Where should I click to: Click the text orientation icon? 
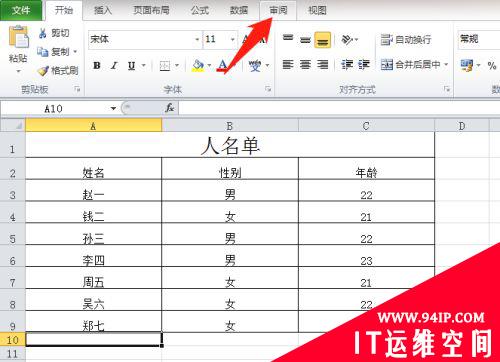pyautogui.click(x=347, y=40)
